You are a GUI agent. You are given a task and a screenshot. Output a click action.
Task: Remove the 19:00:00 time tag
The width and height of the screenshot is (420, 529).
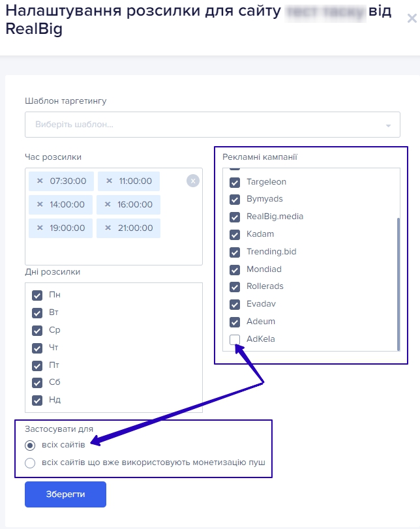pos(40,228)
